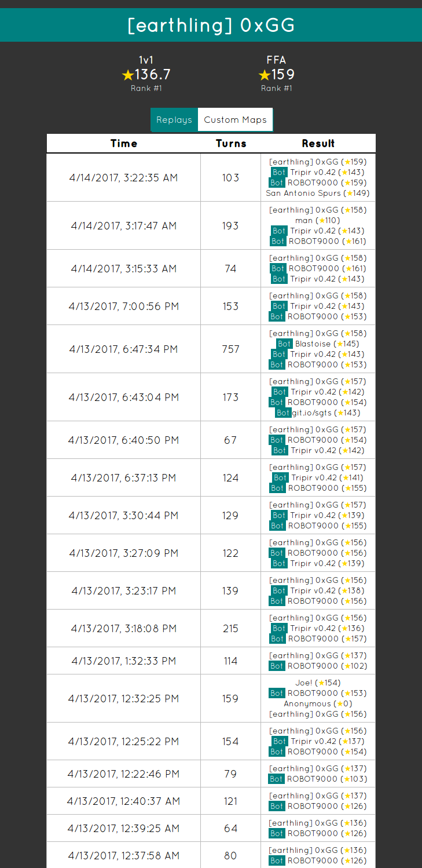Open the replay from 4/14/2017, 3:22:35 AM

click(123, 178)
